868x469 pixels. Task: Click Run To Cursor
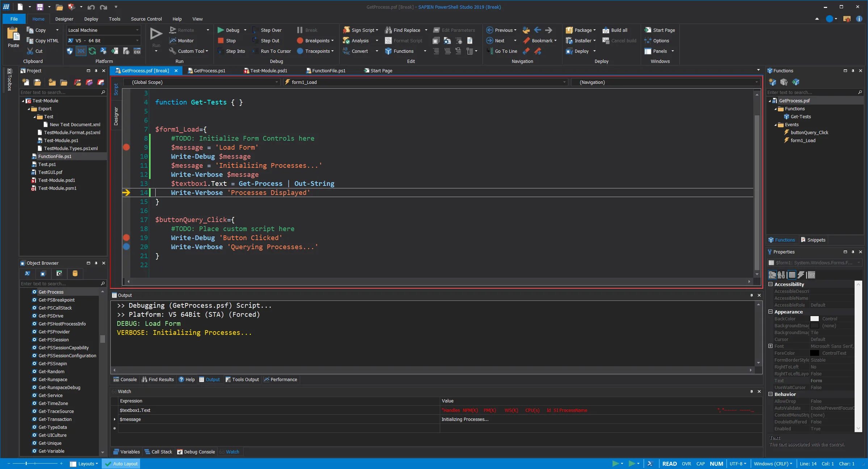pyautogui.click(x=271, y=51)
